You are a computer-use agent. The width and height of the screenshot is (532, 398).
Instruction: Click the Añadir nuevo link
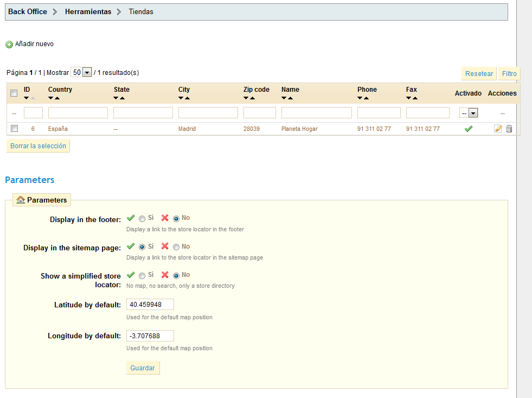point(34,44)
